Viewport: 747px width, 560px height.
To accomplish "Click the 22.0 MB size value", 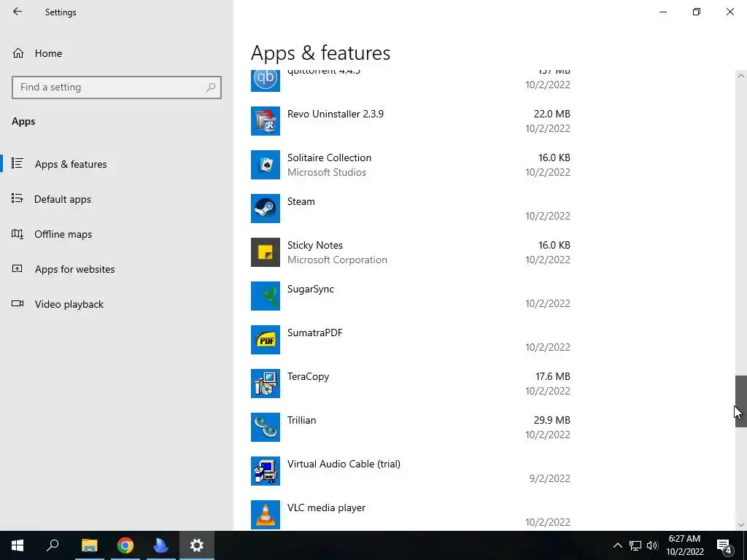I will point(551,114).
